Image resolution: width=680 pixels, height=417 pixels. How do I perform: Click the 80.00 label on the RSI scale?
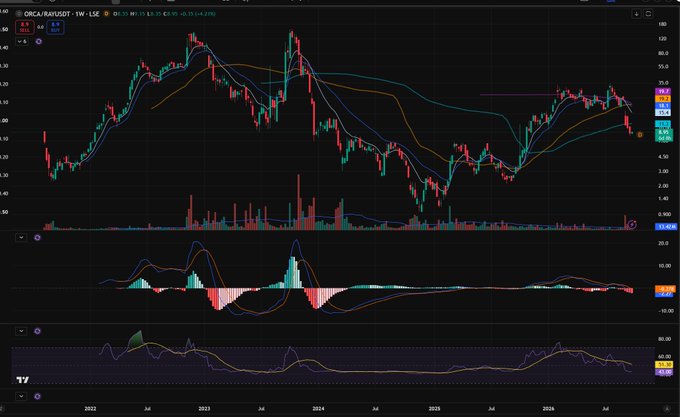tap(664, 339)
